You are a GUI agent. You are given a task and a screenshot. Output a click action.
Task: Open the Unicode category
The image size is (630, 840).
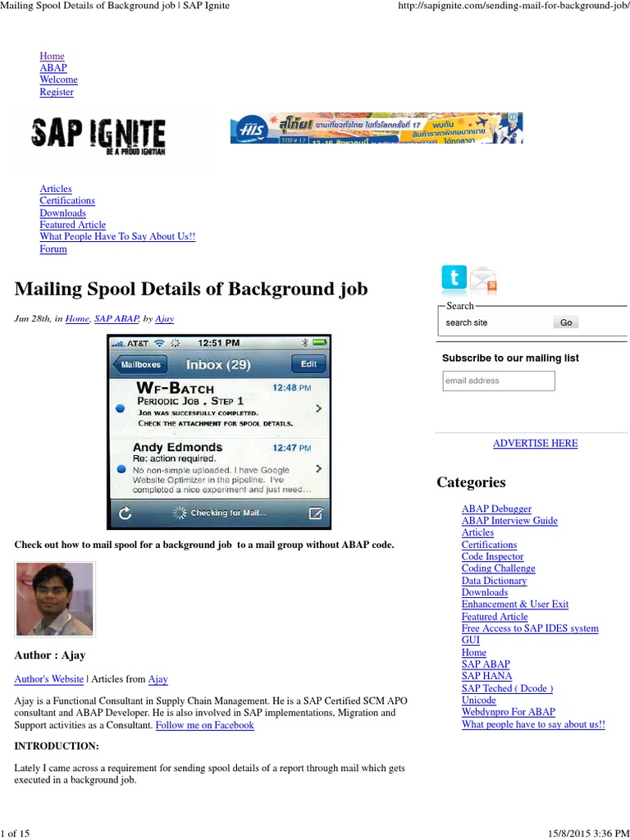[479, 701]
